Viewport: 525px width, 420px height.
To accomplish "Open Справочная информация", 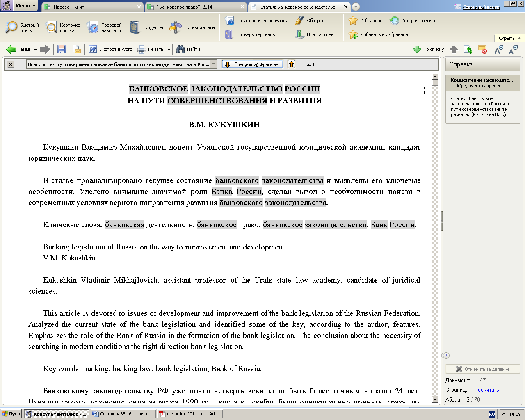I will pyautogui.click(x=256, y=21).
